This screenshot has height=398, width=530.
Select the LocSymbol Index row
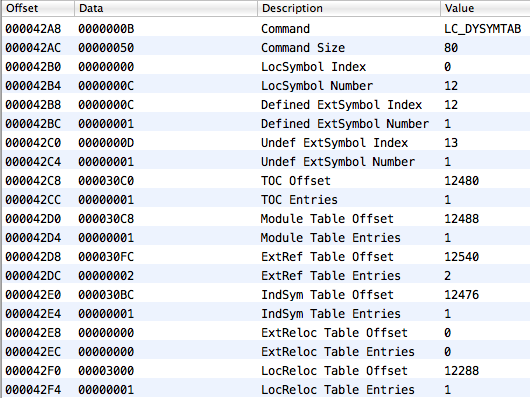(266, 67)
